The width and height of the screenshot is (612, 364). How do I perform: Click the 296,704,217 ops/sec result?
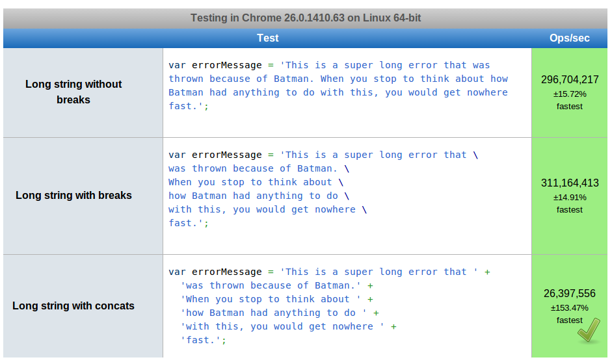(x=570, y=80)
